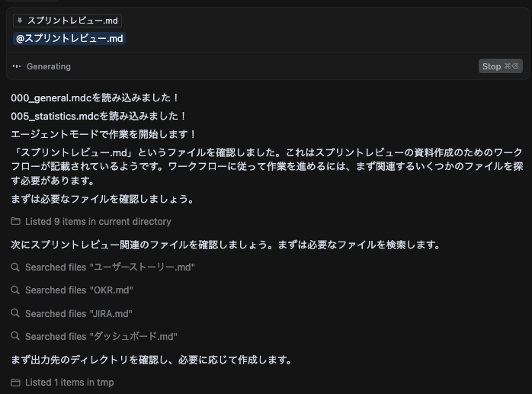This screenshot has height=394, width=532.
Task: Click the markdown icon on the スプリントレビュー.md chip
Action: 19,21
